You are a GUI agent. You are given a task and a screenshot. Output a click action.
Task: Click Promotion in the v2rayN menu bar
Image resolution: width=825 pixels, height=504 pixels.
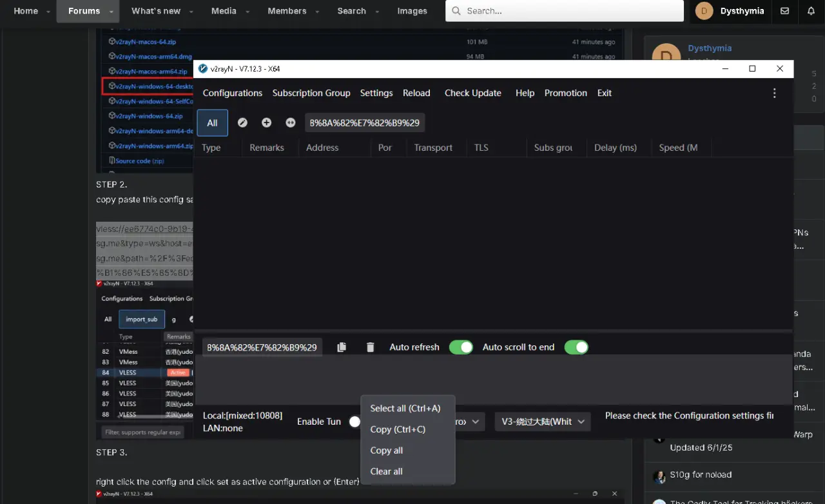pos(566,93)
